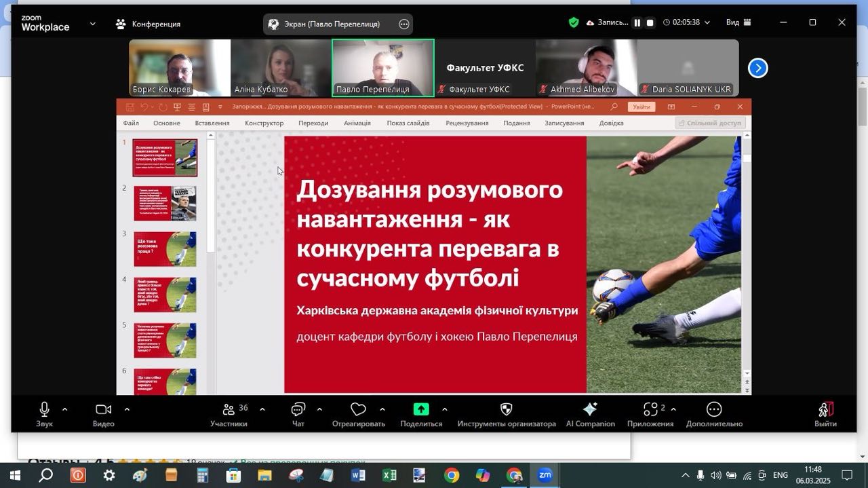Viewport: 868px width, 488px height.
Task: Open the Chat panel icon
Action: pyautogui.click(x=298, y=410)
